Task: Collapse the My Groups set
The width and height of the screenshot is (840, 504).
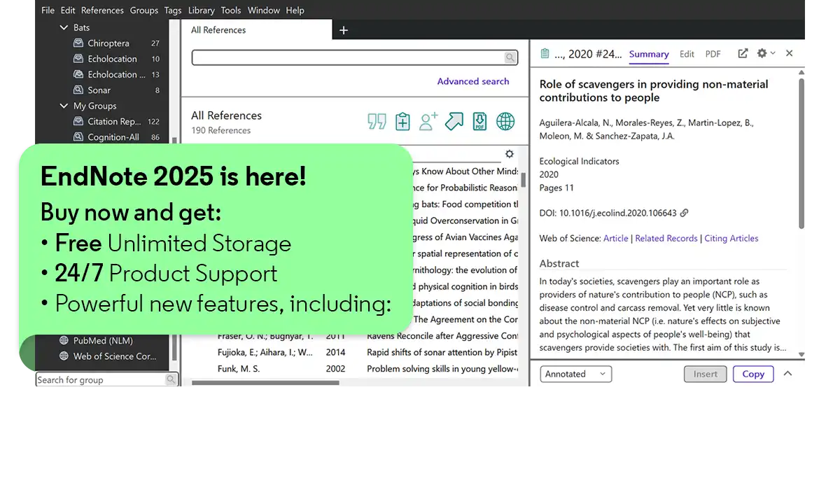Action: 64,106
